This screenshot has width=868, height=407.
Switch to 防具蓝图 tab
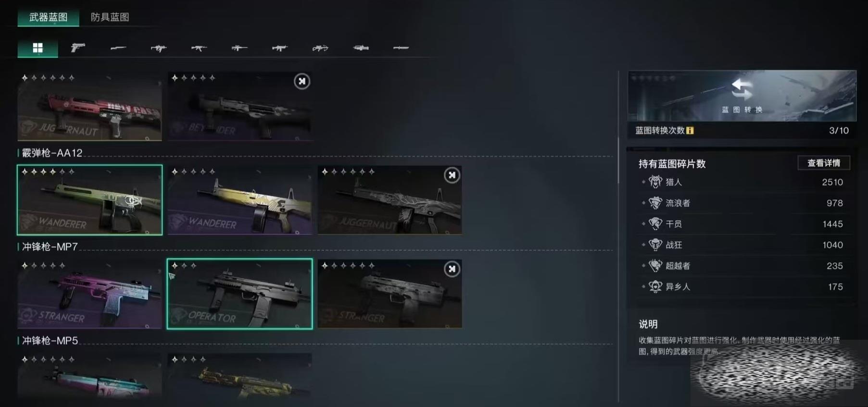tap(110, 17)
